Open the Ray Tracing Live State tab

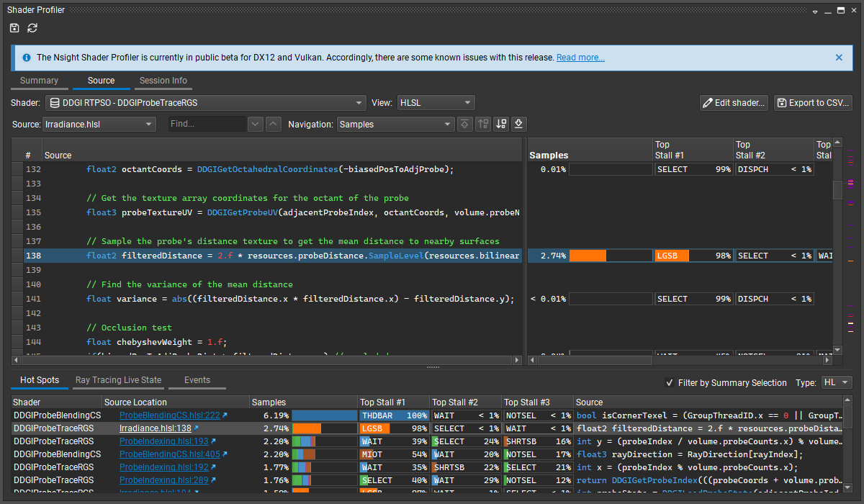118,380
